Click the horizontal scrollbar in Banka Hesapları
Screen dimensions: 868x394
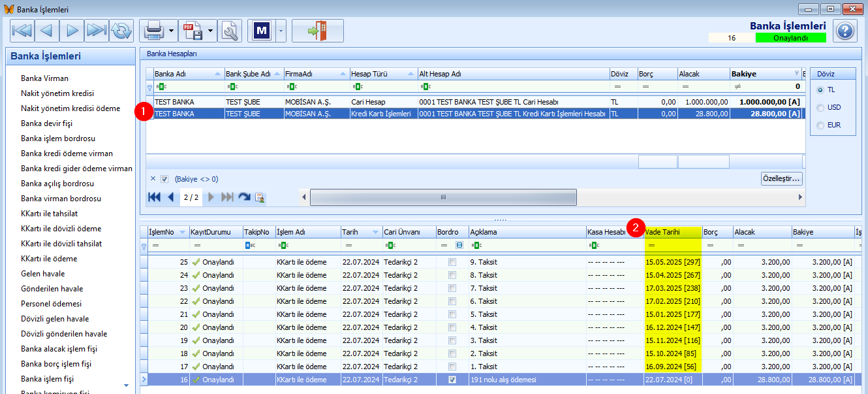pyautogui.click(x=443, y=197)
